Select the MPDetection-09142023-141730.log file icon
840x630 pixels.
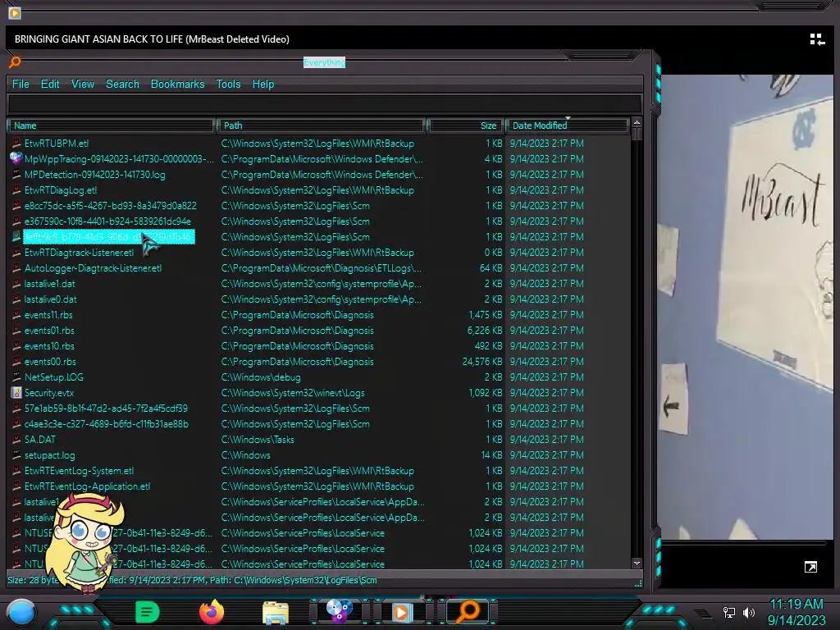(16, 174)
